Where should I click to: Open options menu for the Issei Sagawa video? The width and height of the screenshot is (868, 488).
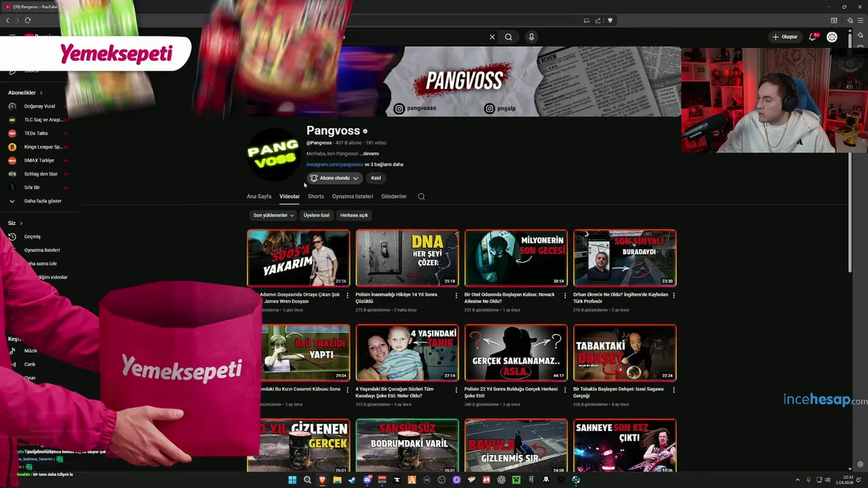pos(673,390)
